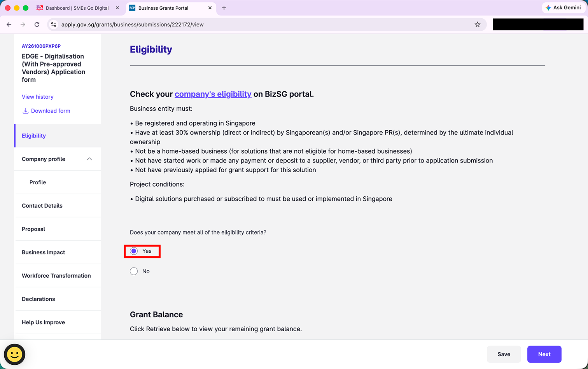
Task: Select No for eligibility criteria
Action: pos(134,271)
